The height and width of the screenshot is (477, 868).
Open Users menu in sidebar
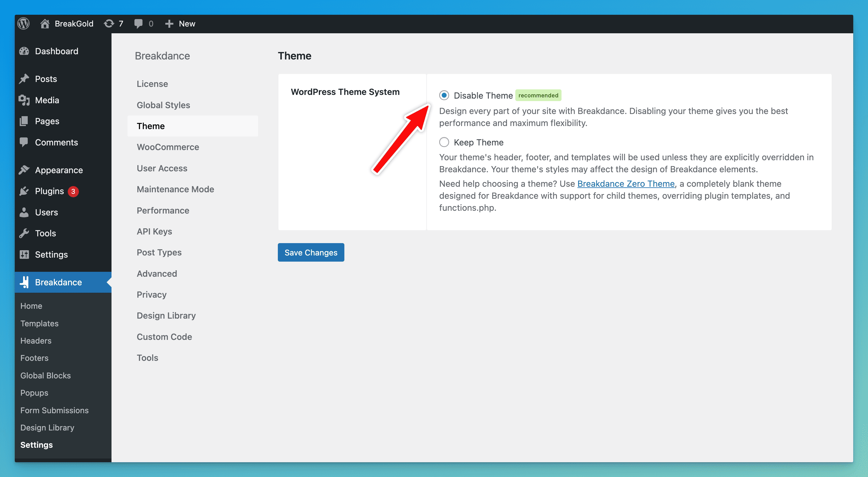click(63, 212)
